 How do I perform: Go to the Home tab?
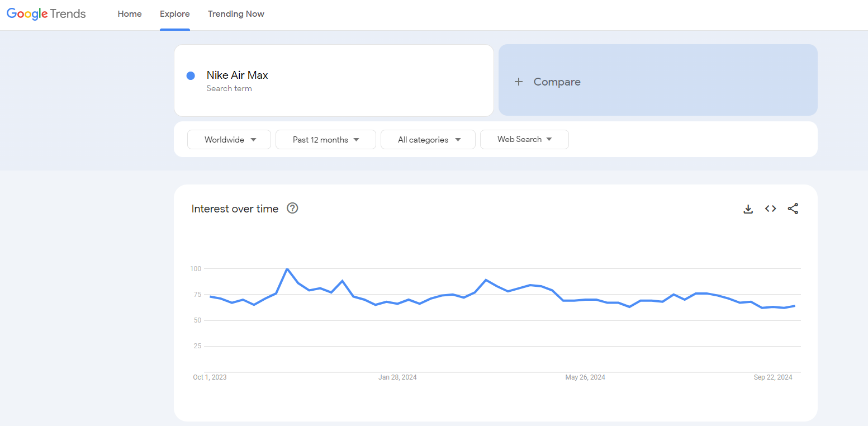[x=130, y=14]
